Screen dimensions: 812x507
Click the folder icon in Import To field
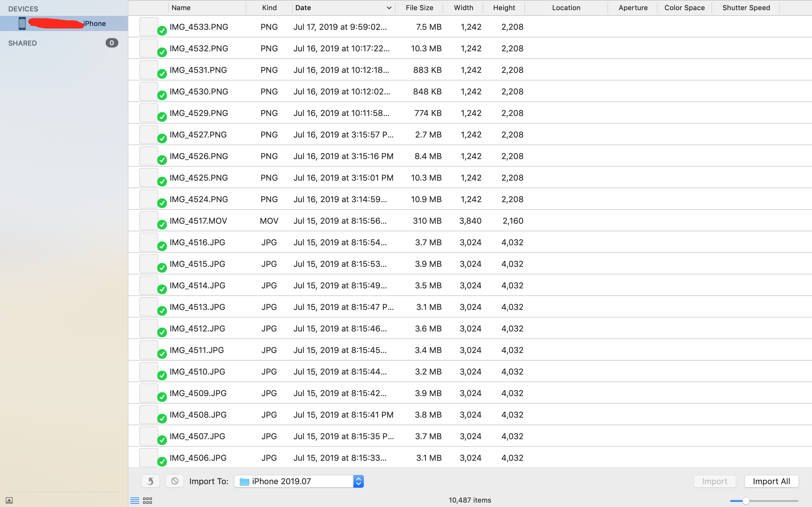coord(244,482)
